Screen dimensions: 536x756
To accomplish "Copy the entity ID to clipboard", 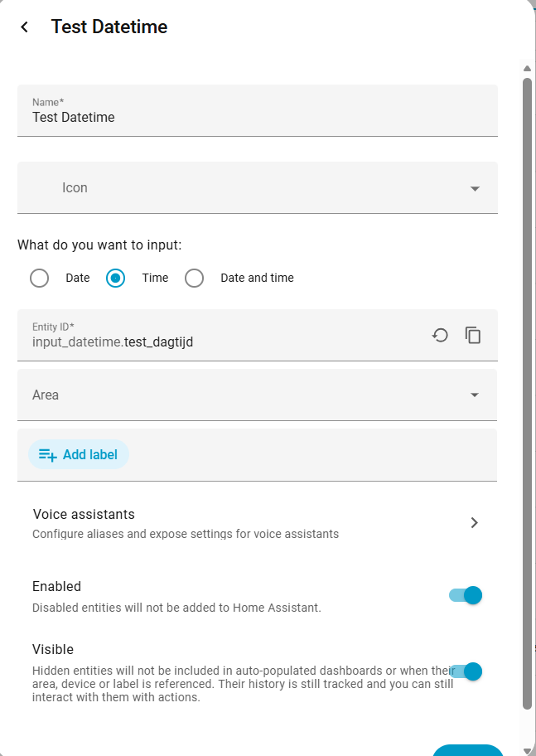I will tap(473, 335).
